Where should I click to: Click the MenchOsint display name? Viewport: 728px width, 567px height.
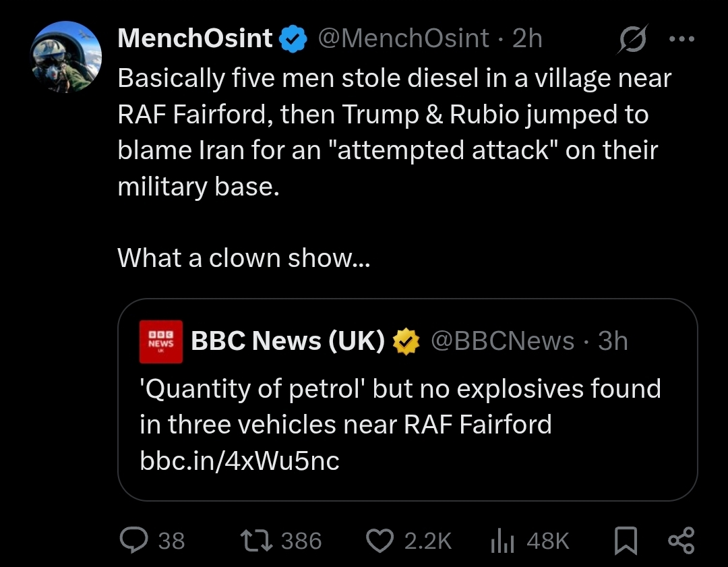pyautogui.click(x=195, y=38)
